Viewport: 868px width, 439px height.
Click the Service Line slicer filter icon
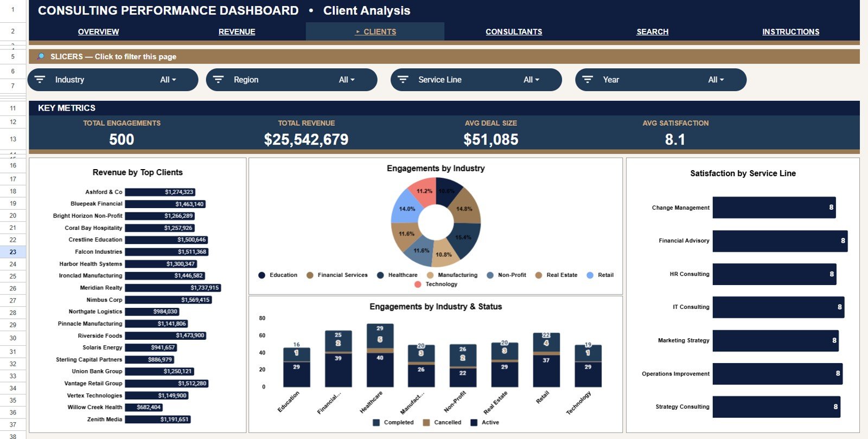pos(403,80)
